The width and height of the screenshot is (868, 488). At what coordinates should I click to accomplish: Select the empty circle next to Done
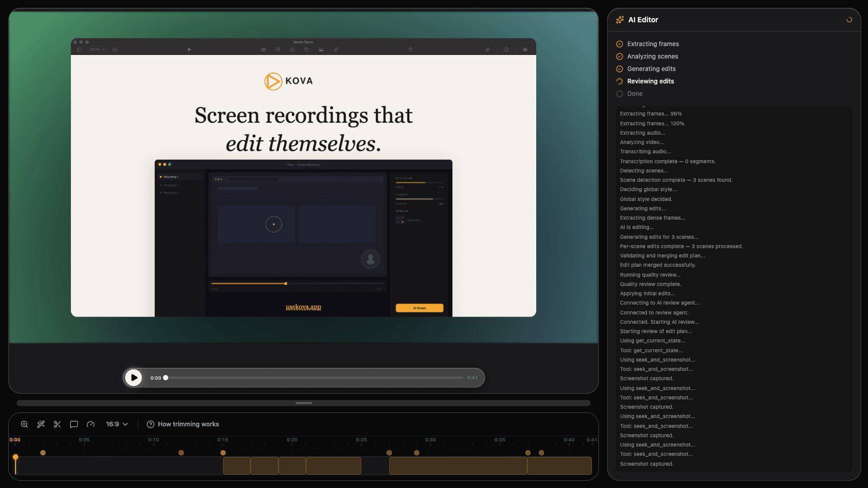(619, 93)
